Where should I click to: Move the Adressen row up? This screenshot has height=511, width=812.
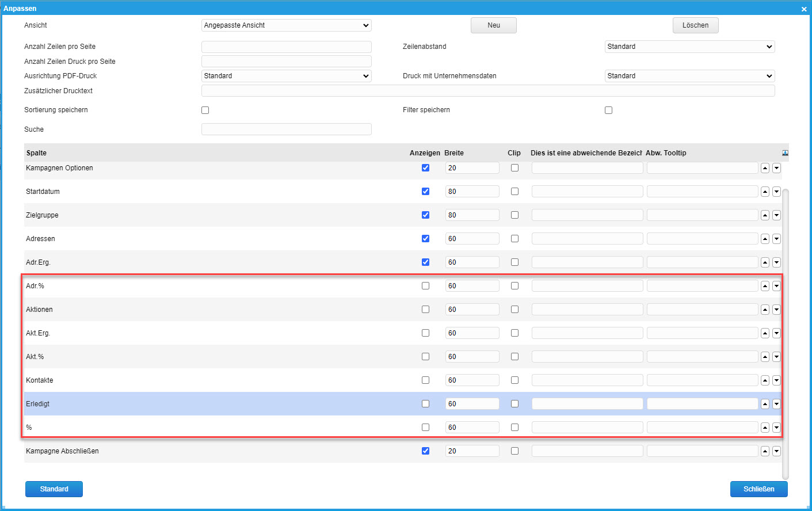tap(765, 239)
